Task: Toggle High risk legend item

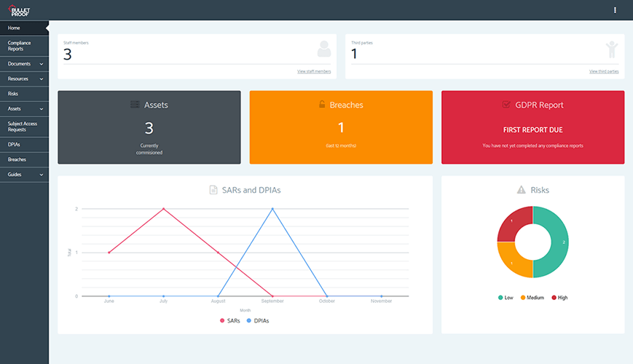Action: tap(559, 298)
